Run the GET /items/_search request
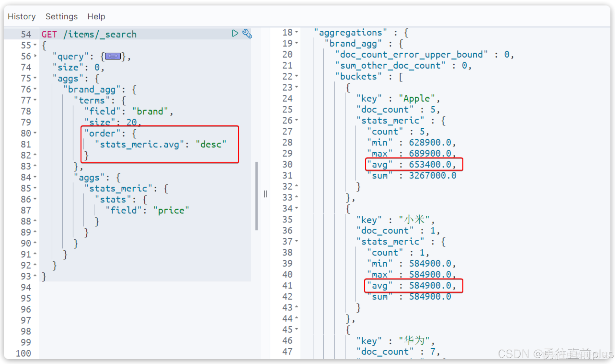The height and width of the screenshot is (364, 615). [235, 33]
